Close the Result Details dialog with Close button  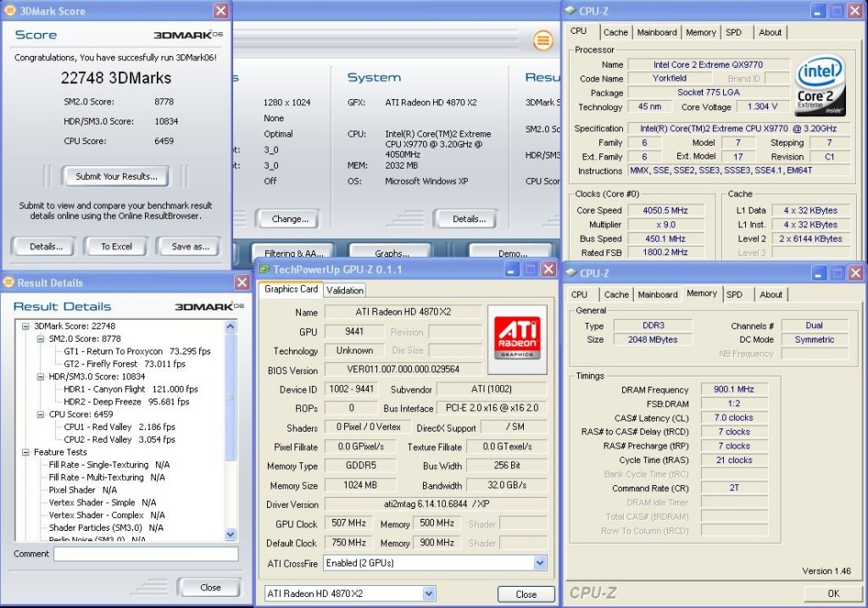[210, 588]
